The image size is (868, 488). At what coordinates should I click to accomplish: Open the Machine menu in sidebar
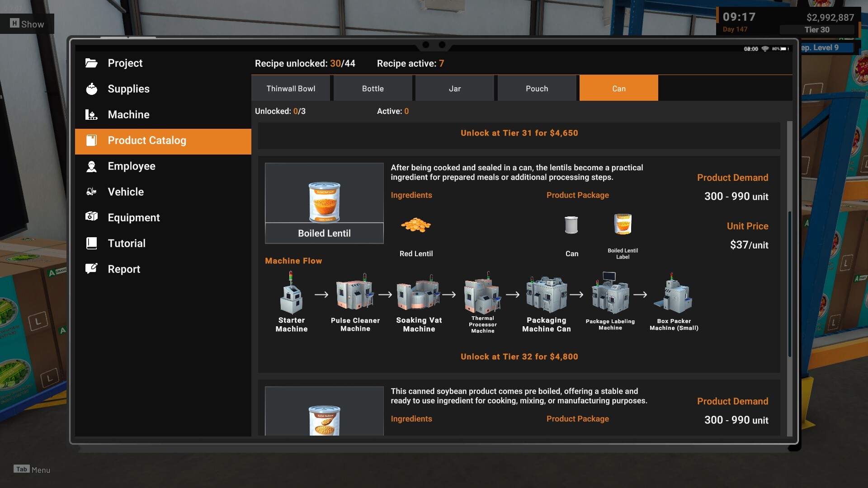click(128, 115)
